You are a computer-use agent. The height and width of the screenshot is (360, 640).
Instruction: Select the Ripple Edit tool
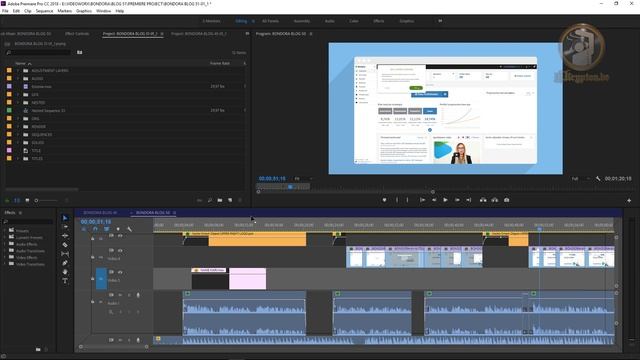[65, 236]
